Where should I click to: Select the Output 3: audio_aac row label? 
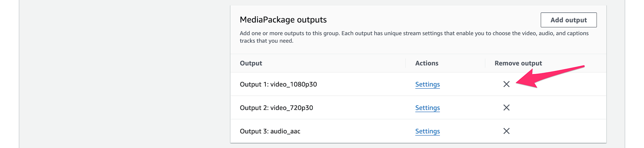270,131
